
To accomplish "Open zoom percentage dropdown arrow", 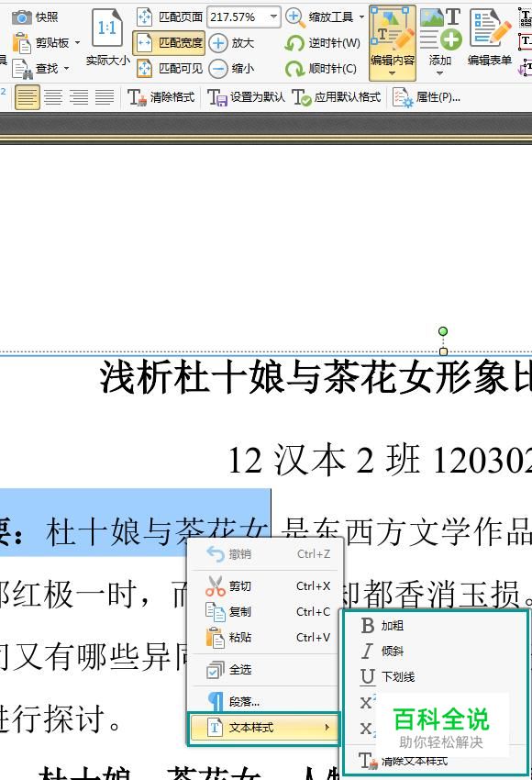I will (273, 17).
